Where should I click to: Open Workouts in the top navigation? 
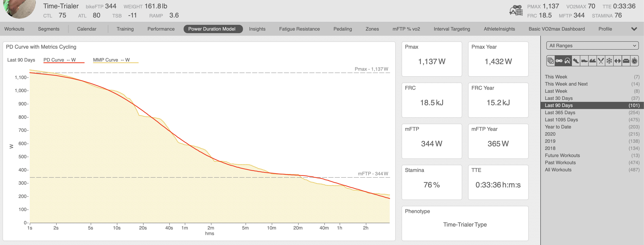click(x=14, y=29)
